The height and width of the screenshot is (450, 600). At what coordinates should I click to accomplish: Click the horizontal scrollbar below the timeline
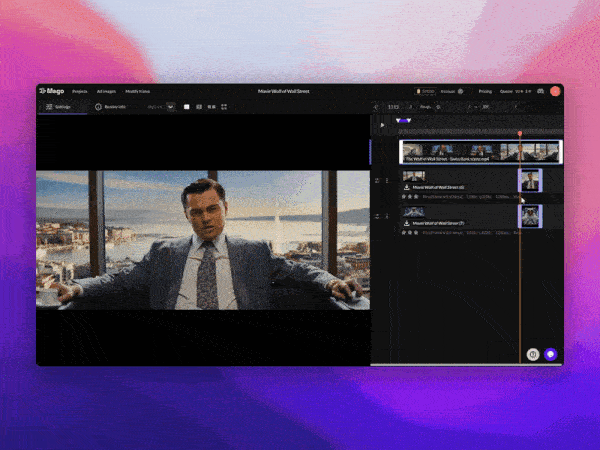tap(466, 365)
